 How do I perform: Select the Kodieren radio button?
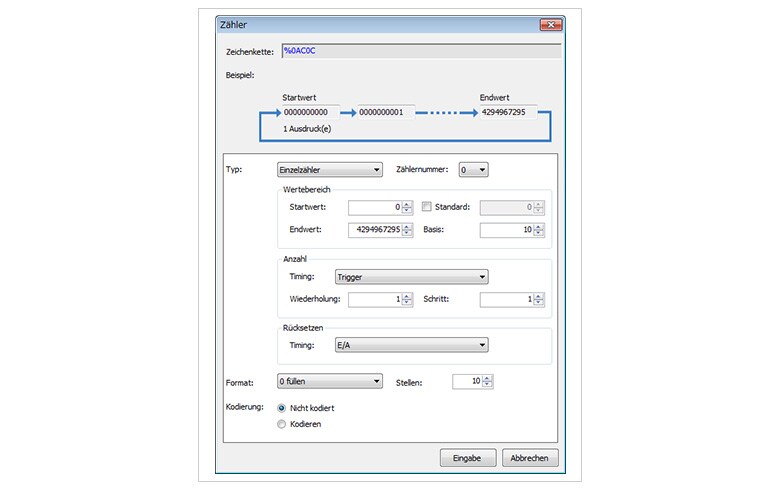tap(281, 424)
